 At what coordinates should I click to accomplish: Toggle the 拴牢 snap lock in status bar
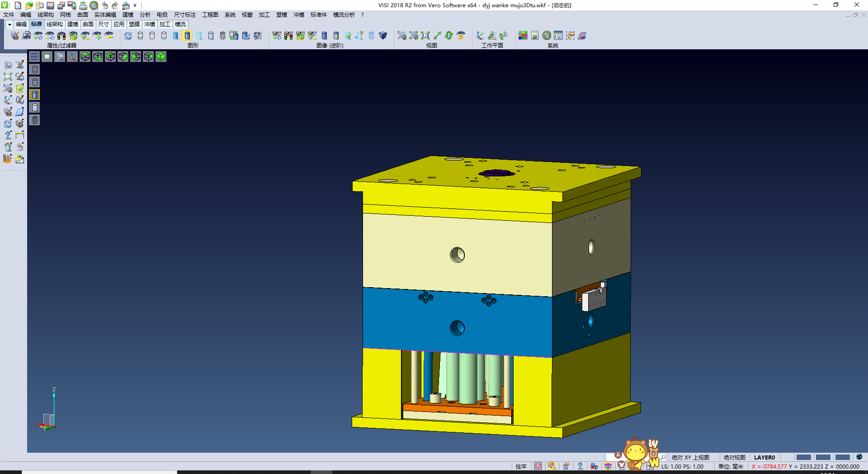click(521, 466)
